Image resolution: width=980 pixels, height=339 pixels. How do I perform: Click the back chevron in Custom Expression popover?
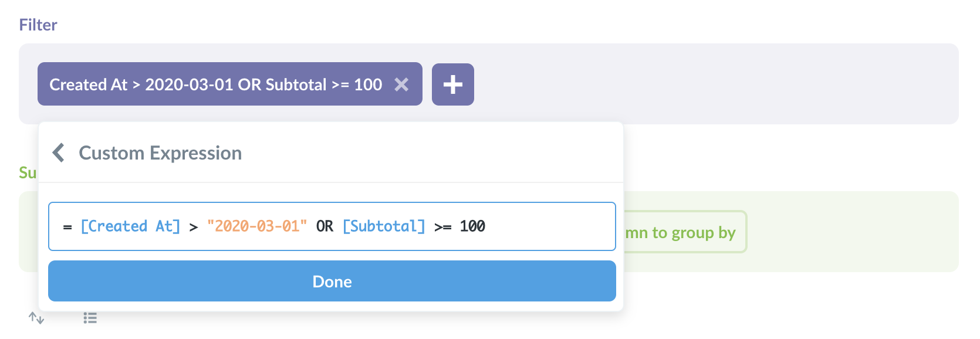click(x=58, y=152)
